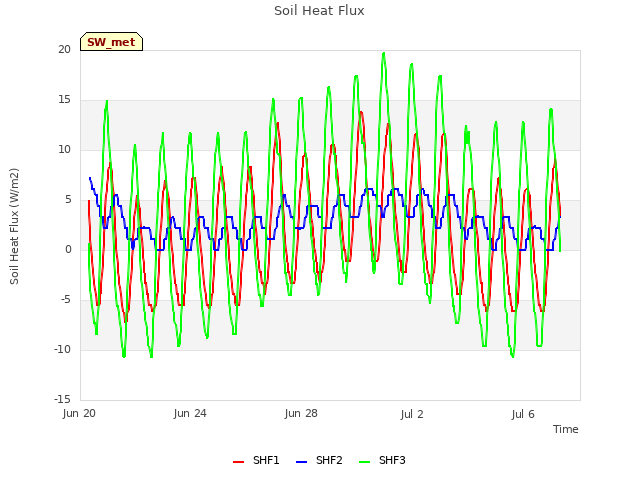Click the Jun 24 x-axis label
This screenshot has height=480, width=640.
(x=190, y=413)
